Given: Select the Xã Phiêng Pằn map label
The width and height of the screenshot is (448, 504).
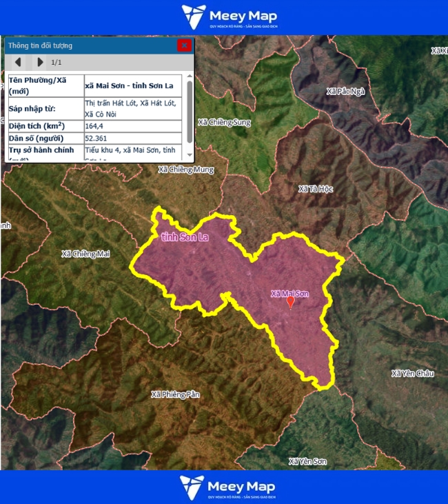Looking at the screenshot, I should point(175,394).
